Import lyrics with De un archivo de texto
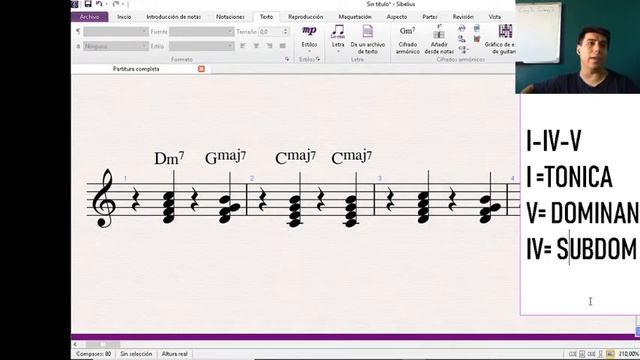 (367, 40)
